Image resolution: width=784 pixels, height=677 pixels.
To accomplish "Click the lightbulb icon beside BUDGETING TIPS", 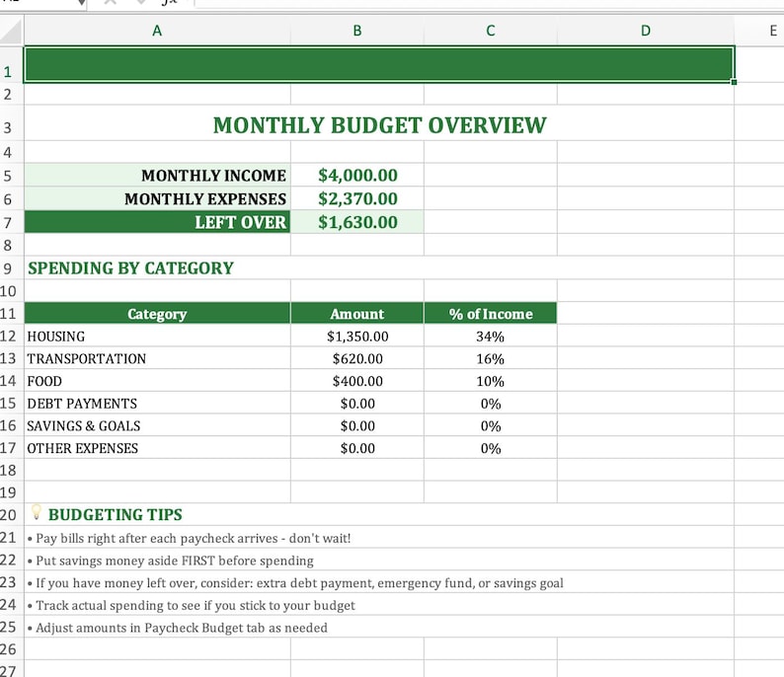I will coord(36,512).
